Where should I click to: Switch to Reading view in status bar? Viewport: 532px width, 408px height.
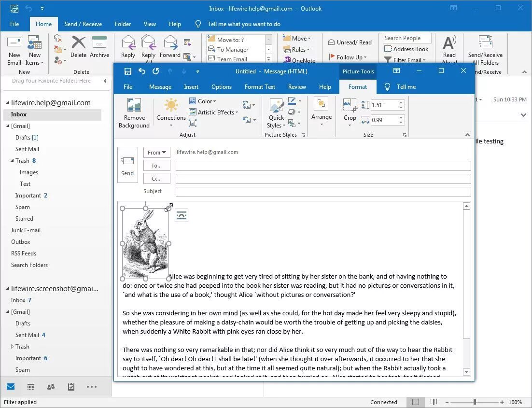pyautogui.click(x=433, y=402)
